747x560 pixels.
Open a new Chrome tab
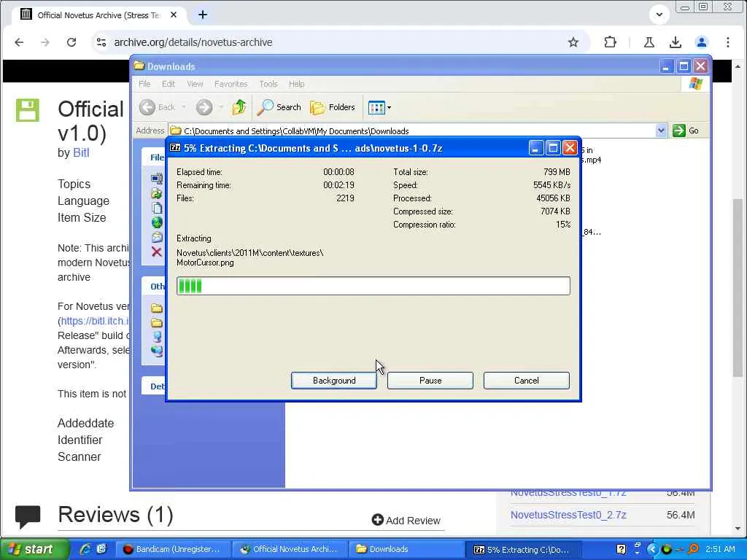click(x=203, y=15)
